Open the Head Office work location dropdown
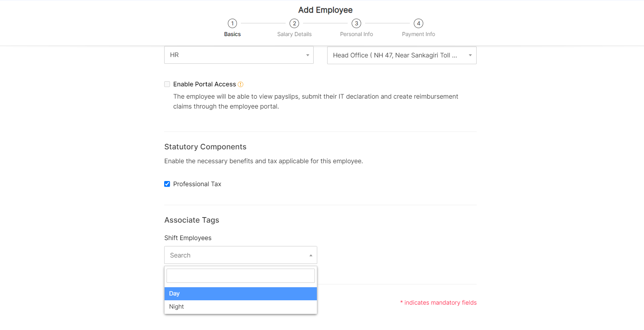 [401, 55]
